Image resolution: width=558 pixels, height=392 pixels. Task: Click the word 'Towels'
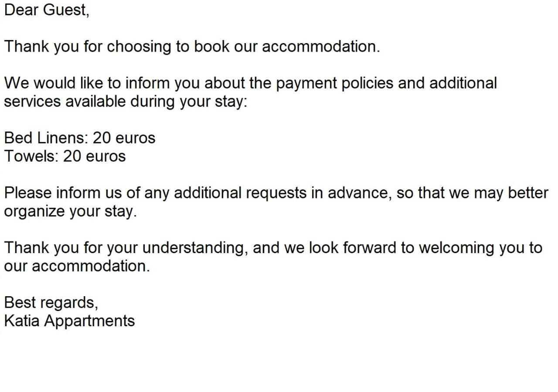[x=30, y=156]
